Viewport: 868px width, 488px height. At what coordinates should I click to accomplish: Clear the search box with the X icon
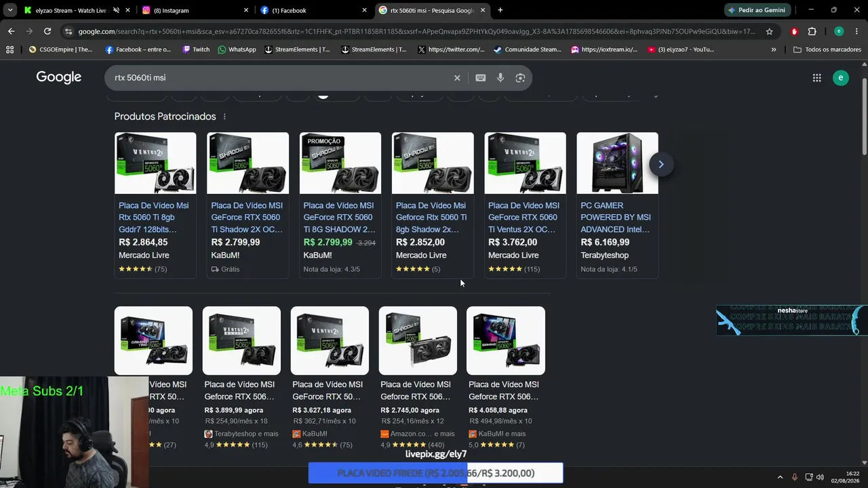457,78
